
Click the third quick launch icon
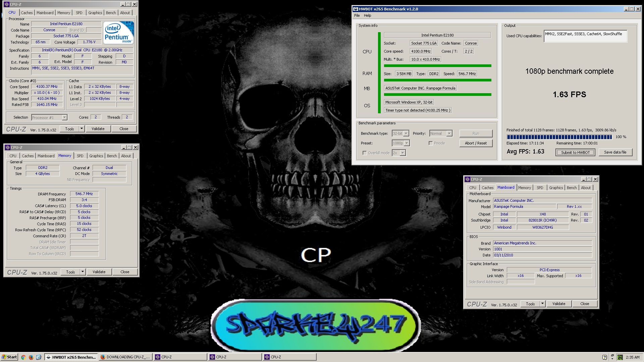coord(39,357)
